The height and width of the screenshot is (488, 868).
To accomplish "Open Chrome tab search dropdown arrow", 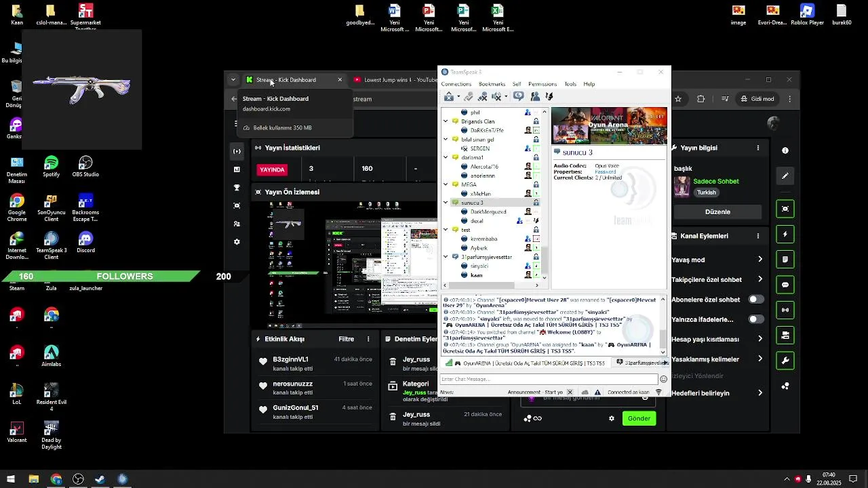I will 233,80.
